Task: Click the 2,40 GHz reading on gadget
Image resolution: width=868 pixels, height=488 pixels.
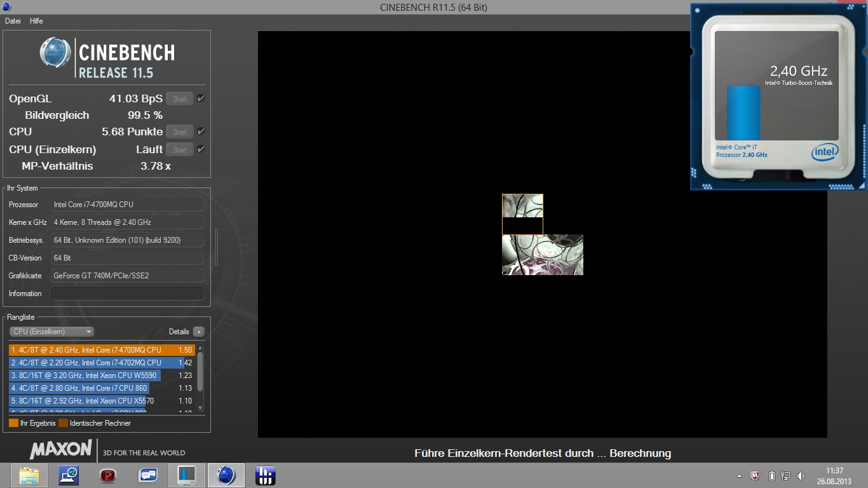Action: click(799, 71)
